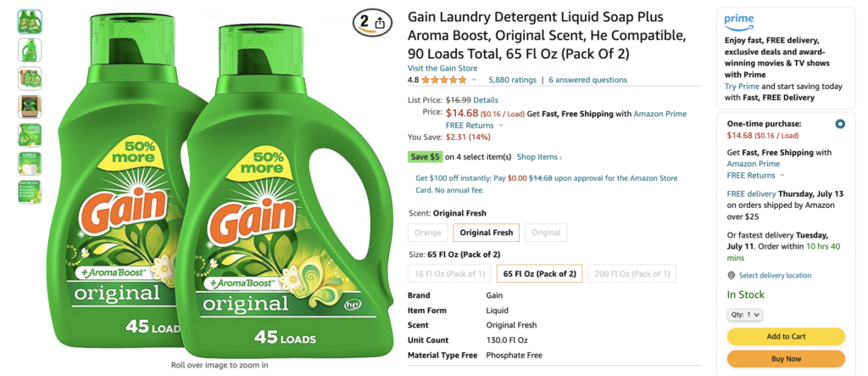Expand the rating breakdown chevron beside stars
The width and height of the screenshot is (868, 376).
(474, 80)
